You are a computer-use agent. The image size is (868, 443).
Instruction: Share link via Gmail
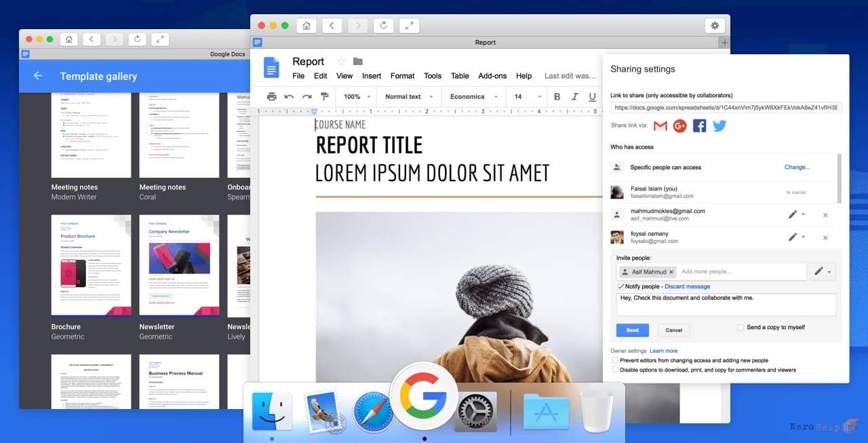pyautogui.click(x=660, y=126)
